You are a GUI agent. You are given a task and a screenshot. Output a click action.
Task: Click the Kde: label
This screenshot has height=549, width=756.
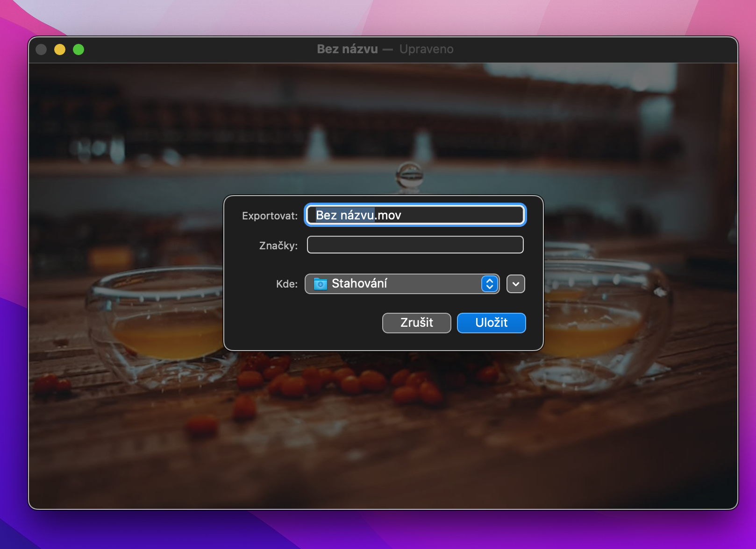click(x=287, y=284)
